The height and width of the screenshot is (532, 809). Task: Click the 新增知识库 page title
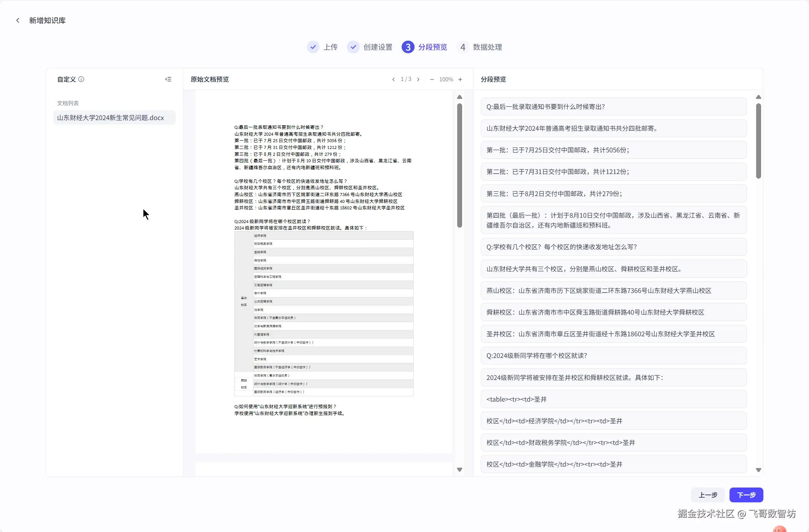click(47, 21)
